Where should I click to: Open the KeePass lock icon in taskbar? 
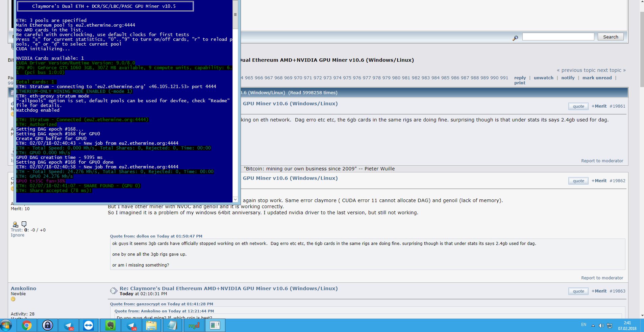point(48,325)
